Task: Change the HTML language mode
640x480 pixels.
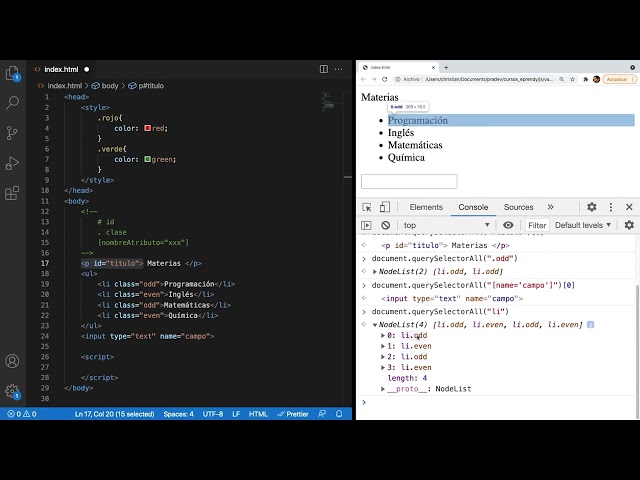Action: click(258, 414)
